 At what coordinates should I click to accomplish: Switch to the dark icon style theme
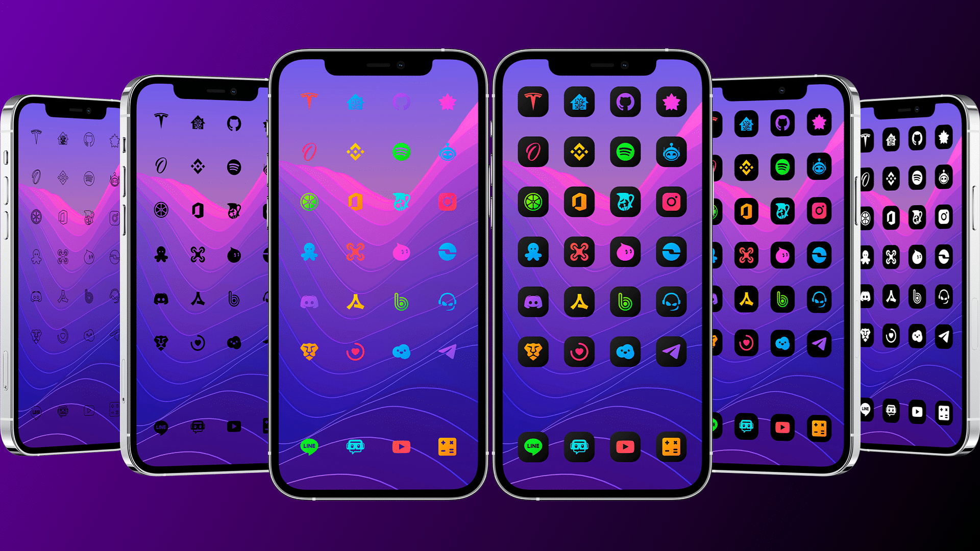(x=602, y=269)
